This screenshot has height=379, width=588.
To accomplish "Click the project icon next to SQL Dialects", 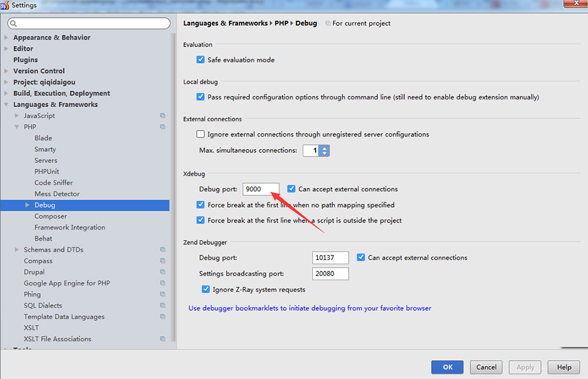I will tap(163, 305).
